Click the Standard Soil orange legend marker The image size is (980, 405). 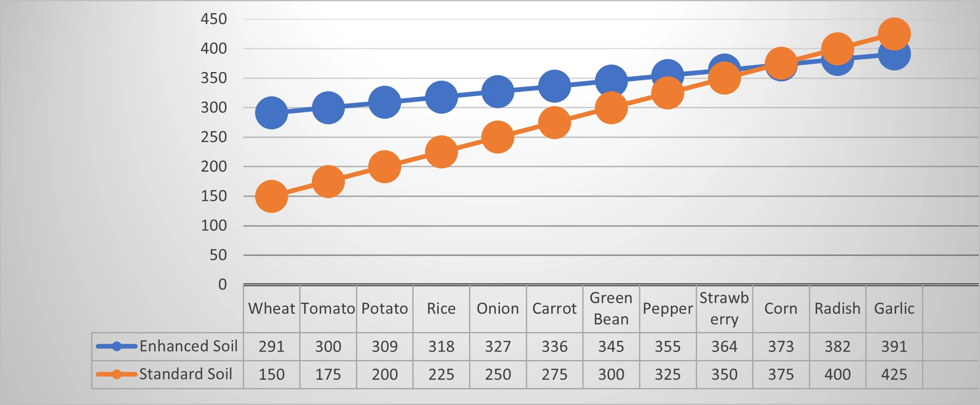[x=117, y=374]
